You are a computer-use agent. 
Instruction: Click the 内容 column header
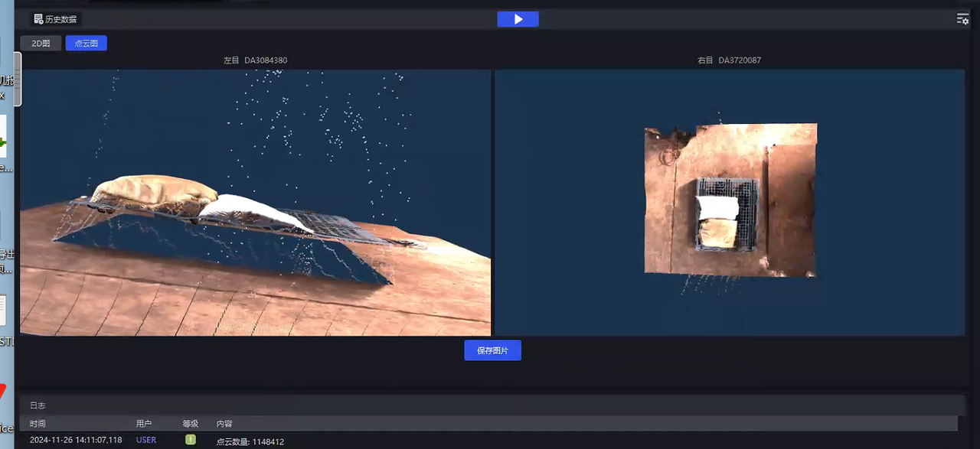(x=224, y=424)
